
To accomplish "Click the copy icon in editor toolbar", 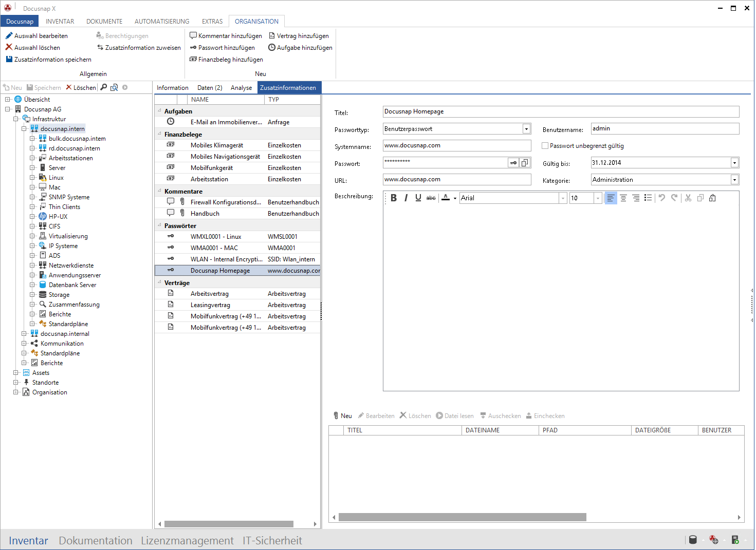I will point(700,198).
